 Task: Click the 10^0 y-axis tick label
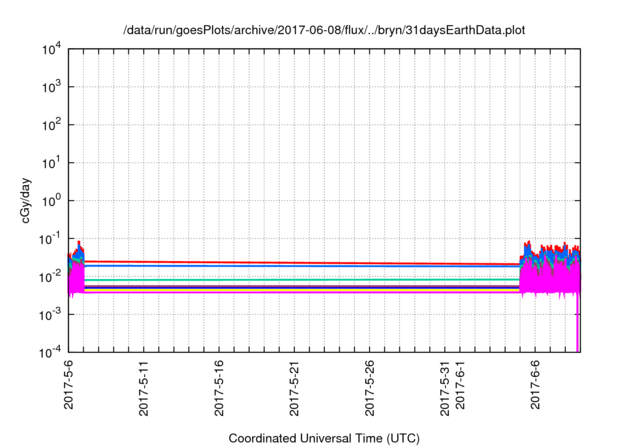click(52, 201)
